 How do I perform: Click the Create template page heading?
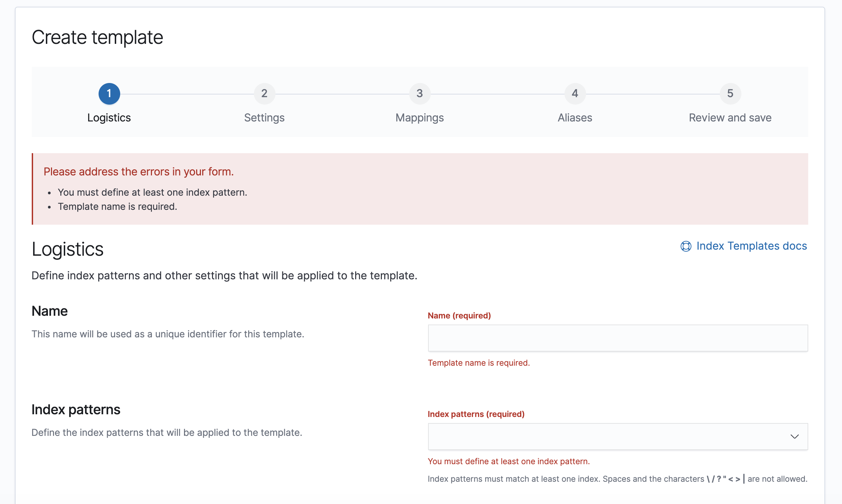click(x=98, y=37)
